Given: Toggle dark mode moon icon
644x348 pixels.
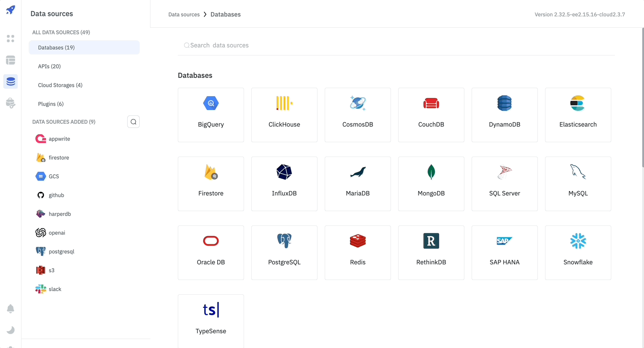Looking at the screenshot, I should pyautogui.click(x=11, y=330).
